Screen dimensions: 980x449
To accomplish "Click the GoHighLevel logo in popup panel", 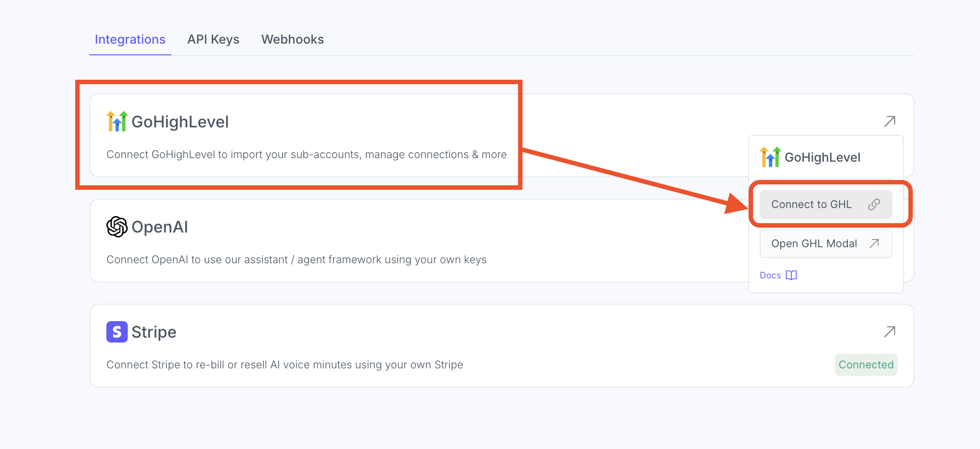I will (x=770, y=157).
